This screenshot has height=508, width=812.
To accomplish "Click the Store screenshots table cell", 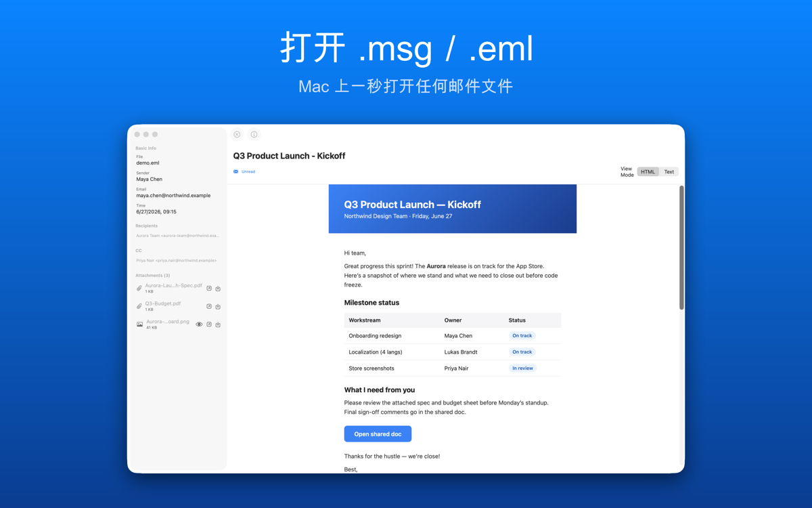I will (371, 368).
